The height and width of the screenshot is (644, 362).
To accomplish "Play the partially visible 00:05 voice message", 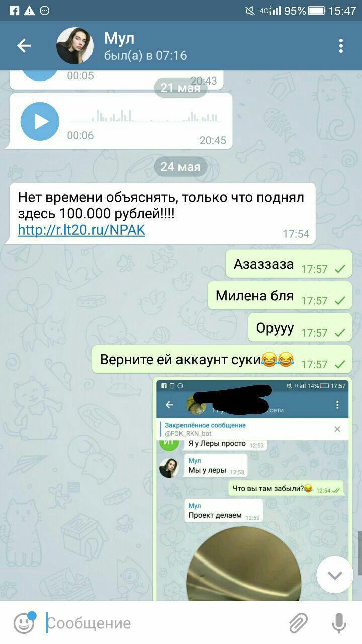I will (x=40, y=75).
